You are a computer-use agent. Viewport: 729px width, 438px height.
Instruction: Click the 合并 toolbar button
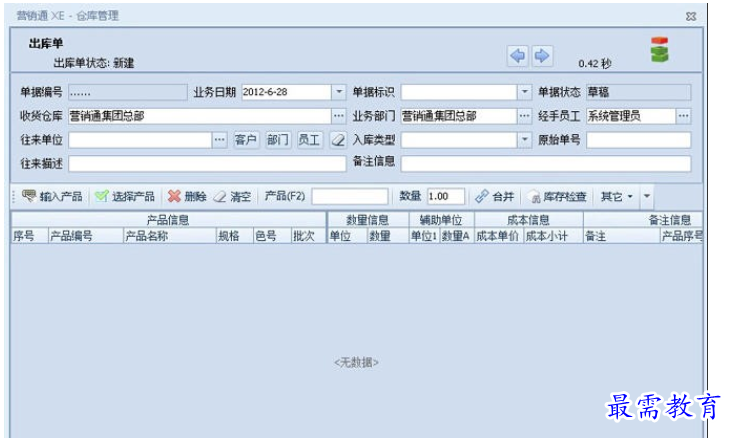coord(495,197)
